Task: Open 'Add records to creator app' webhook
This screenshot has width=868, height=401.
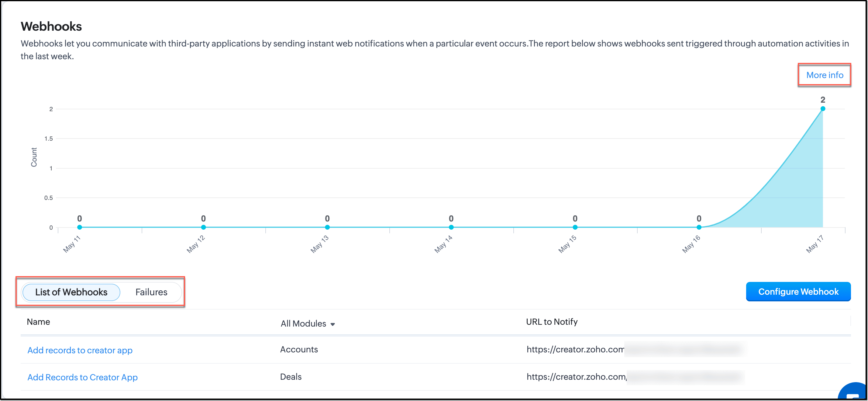Action: [x=80, y=350]
